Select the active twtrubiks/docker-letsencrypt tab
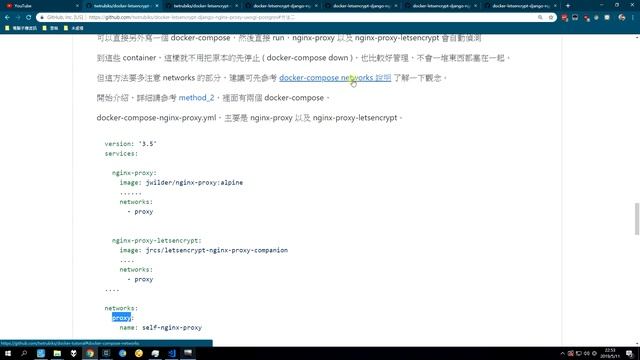This screenshot has height=360, width=640. click(121, 6)
